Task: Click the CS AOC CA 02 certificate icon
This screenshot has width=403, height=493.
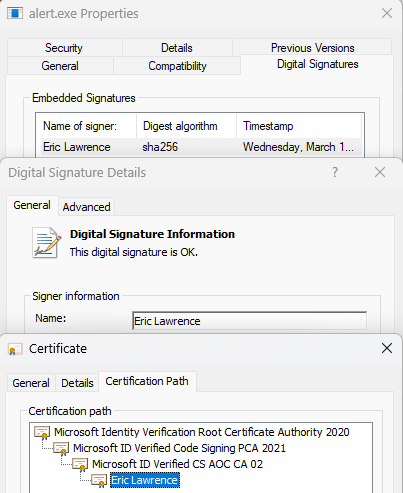Action: coord(80,464)
